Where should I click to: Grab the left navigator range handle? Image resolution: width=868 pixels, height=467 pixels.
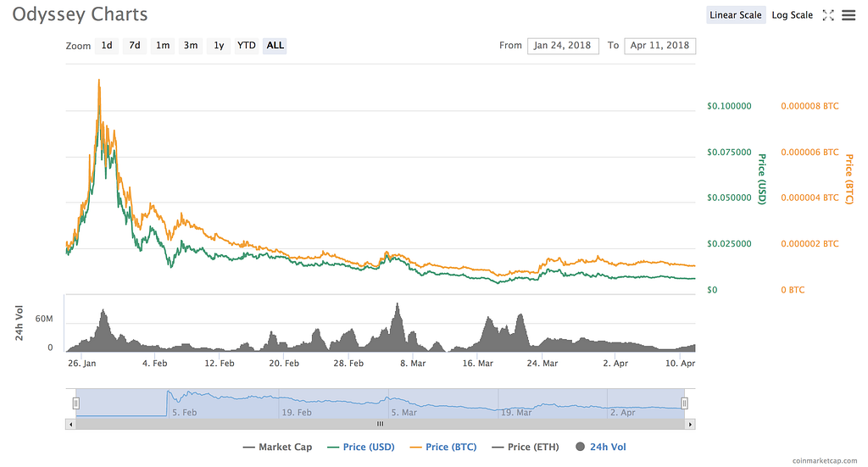75,403
